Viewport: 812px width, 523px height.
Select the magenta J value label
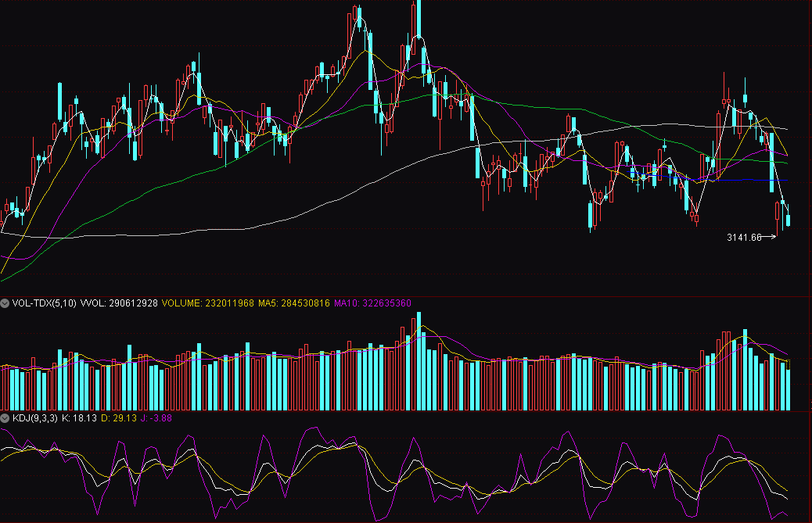[x=155, y=418]
